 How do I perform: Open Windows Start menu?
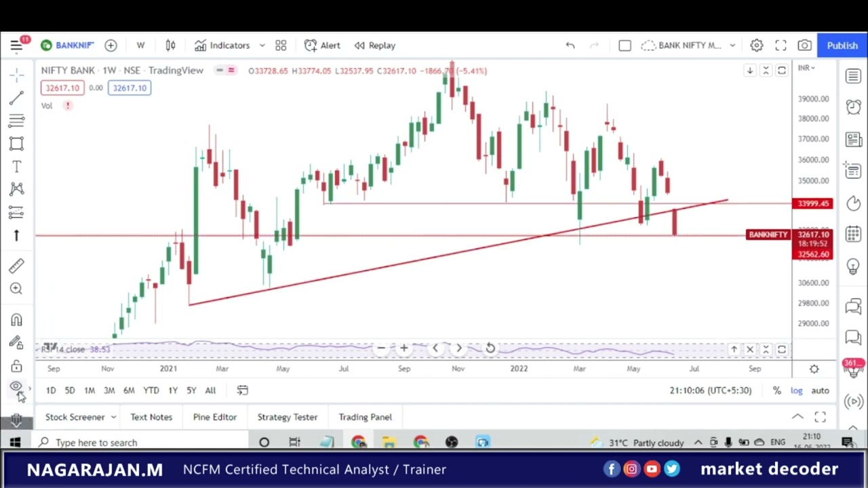15,443
